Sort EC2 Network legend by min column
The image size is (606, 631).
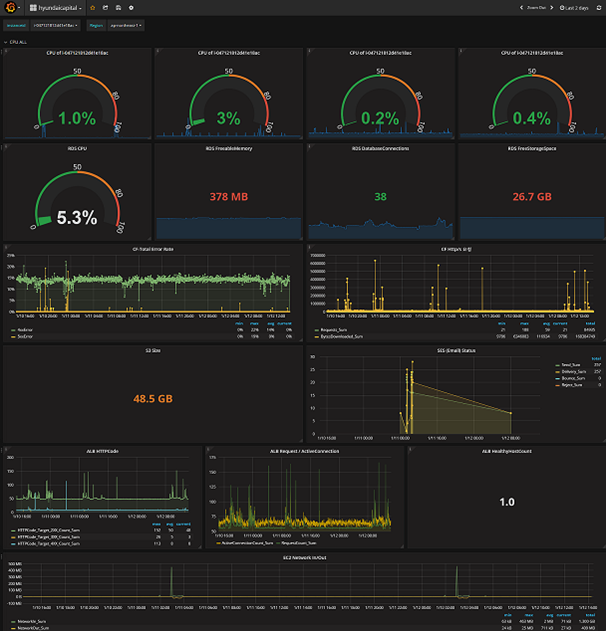click(x=507, y=615)
